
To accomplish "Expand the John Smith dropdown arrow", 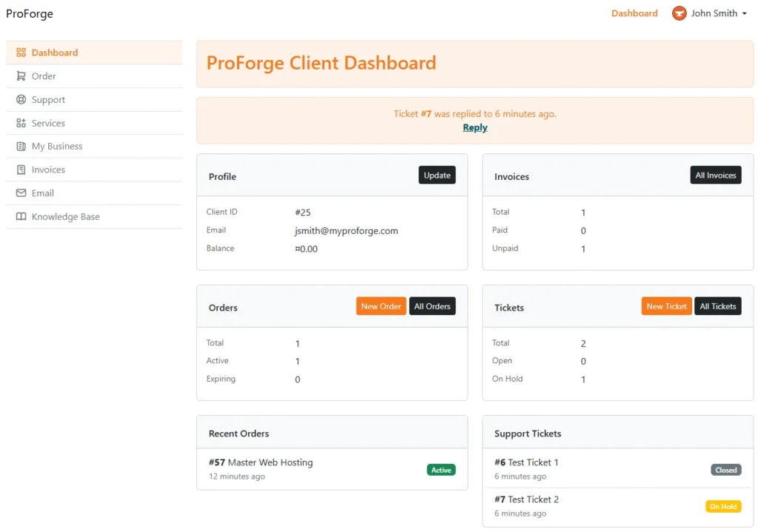I will [745, 13].
